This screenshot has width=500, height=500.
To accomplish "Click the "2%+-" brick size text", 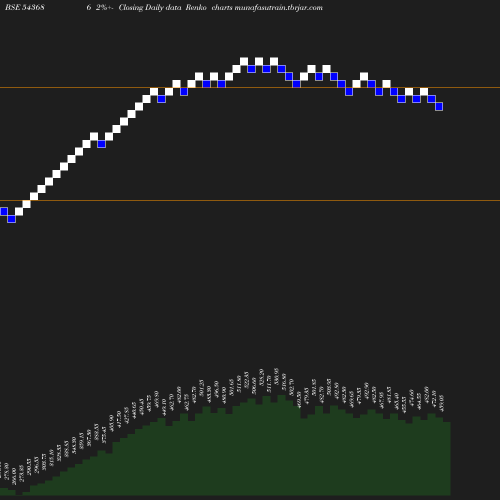I will [105, 7].
